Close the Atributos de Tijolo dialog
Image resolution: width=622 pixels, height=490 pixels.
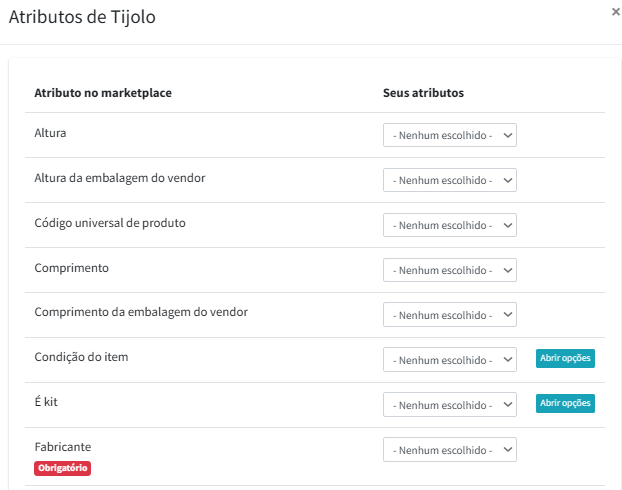click(615, 11)
